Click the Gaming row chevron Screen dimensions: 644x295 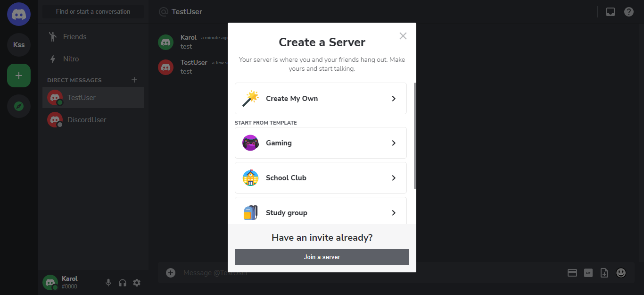[x=394, y=143]
